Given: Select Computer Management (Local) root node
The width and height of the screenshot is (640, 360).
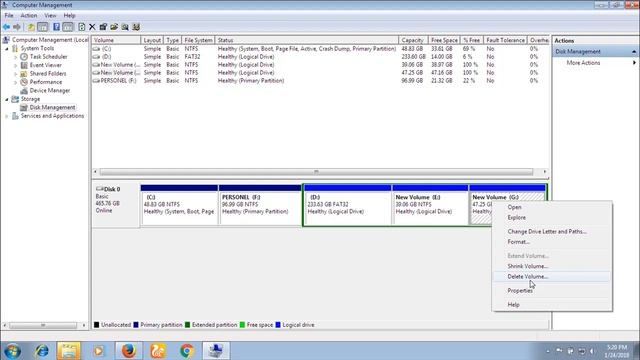Looking at the screenshot, I should (x=50, y=40).
